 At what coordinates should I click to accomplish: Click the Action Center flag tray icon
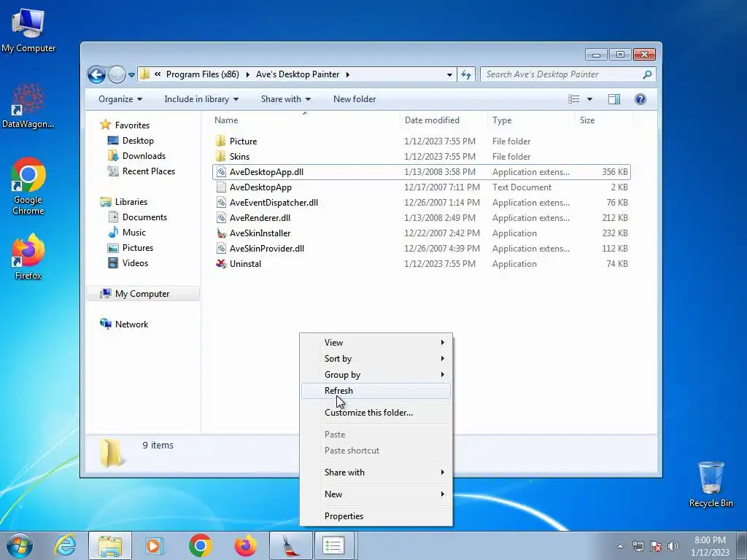tap(656, 546)
